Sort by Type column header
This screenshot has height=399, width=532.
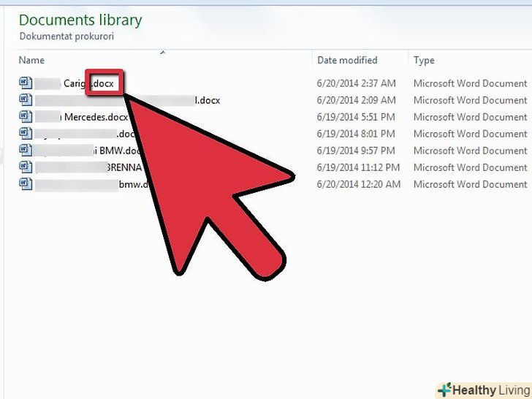pyautogui.click(x=424, y=61)
